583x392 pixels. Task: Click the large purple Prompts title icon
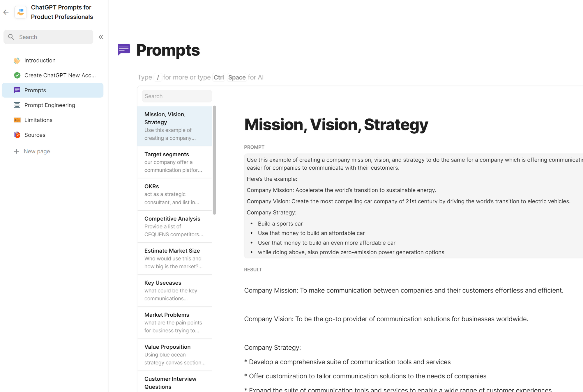[124, 50]
